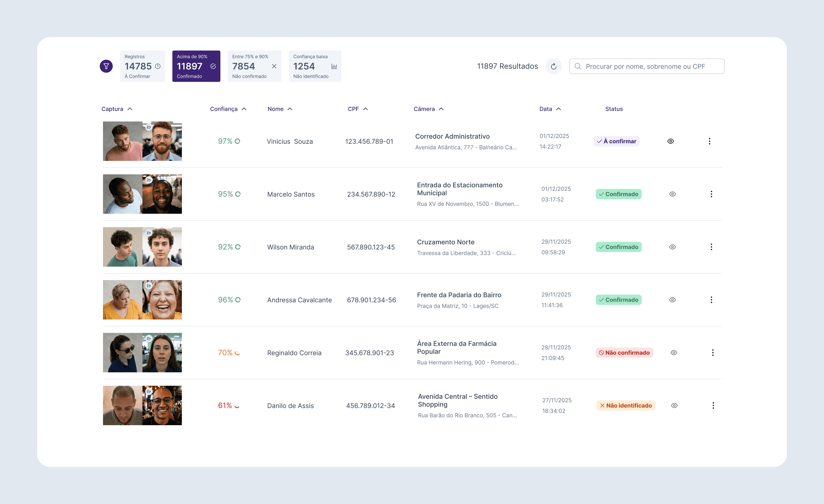Select the Registros À Confirmar filter card
The image size is (824, 504).
click(142, 66)
